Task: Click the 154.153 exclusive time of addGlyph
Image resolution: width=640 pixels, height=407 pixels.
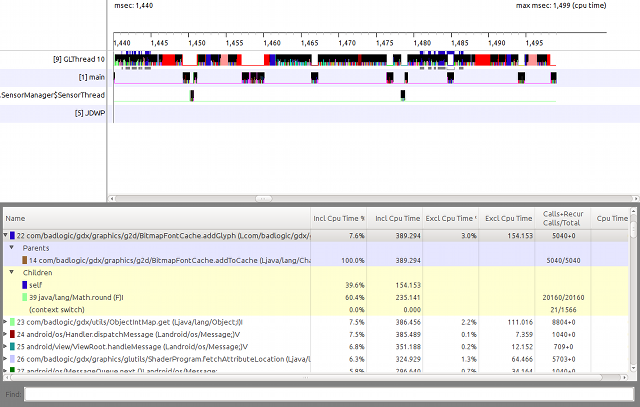Action: tap(520, 236)
